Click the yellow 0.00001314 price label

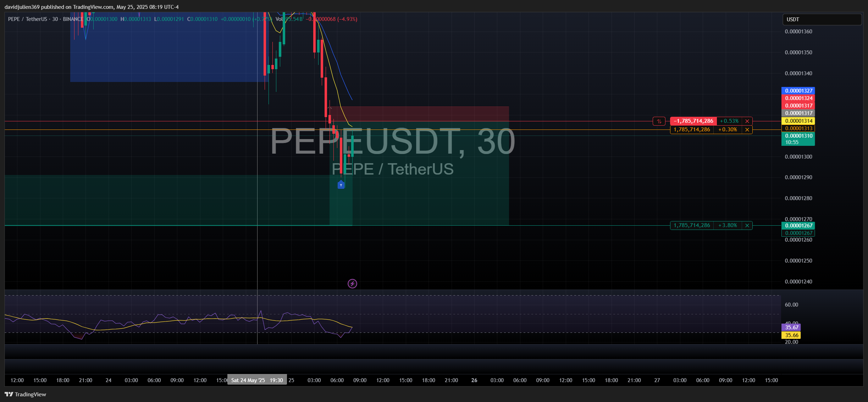[798, 121]
